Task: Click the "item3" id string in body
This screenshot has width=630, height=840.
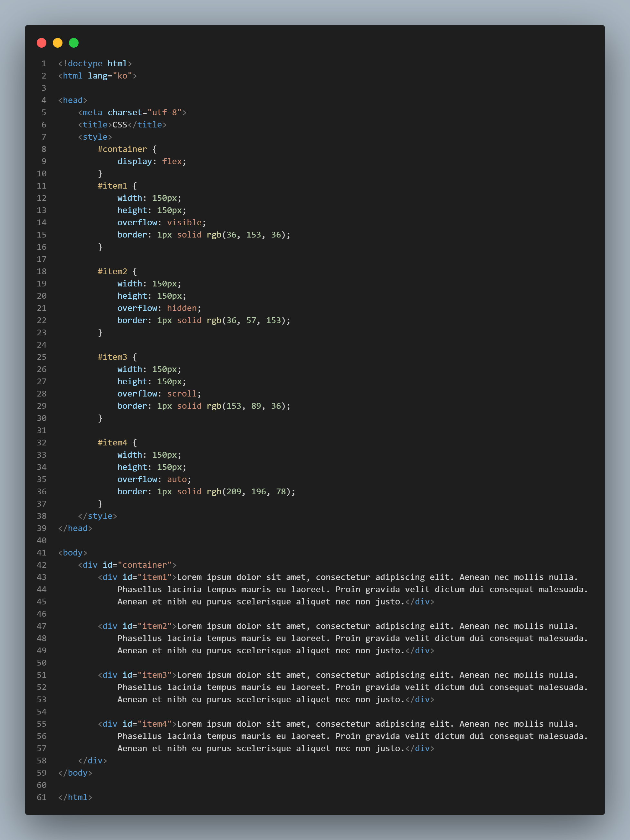Action: point(154,675)
